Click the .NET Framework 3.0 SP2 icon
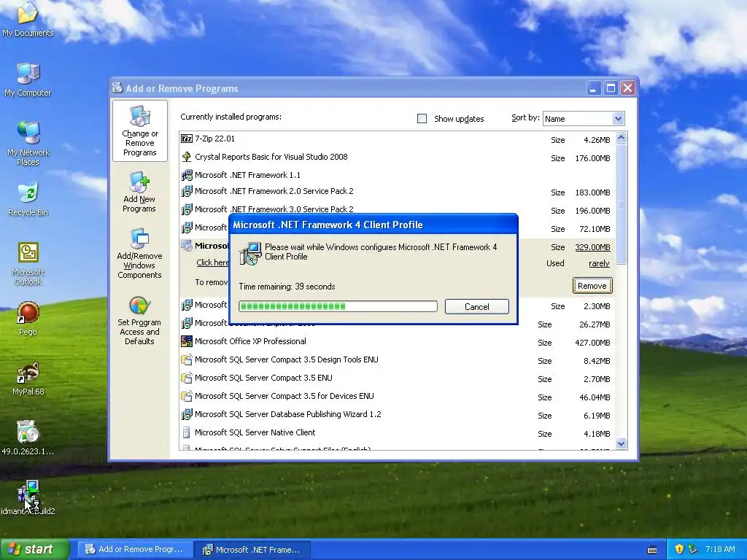Viewport: 747px width, 560px height. (x=187, y=209)
